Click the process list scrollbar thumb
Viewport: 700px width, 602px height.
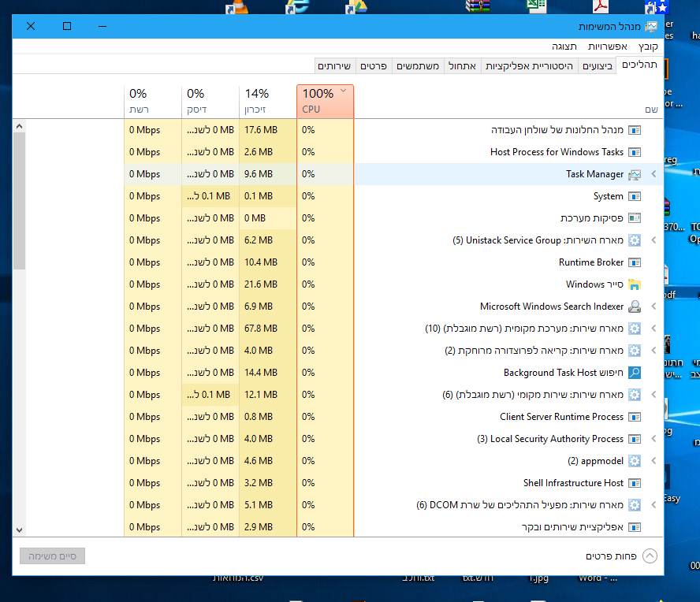pyautogui.click(x=19, y=201)
